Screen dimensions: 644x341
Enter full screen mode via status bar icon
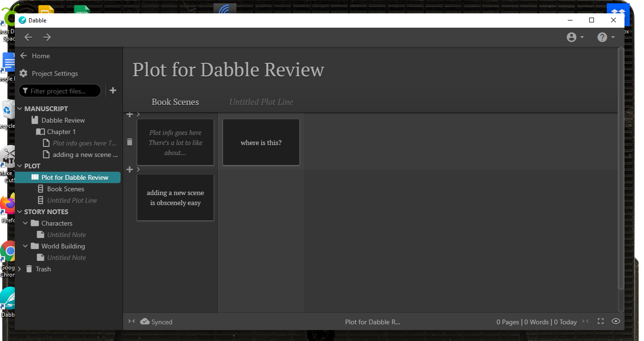point(601,321)
